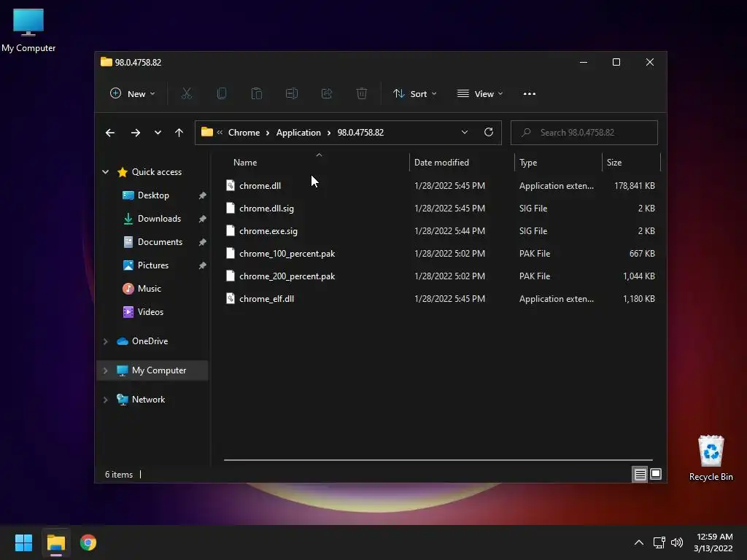Open Music in the navigation pane

(149, 289)
